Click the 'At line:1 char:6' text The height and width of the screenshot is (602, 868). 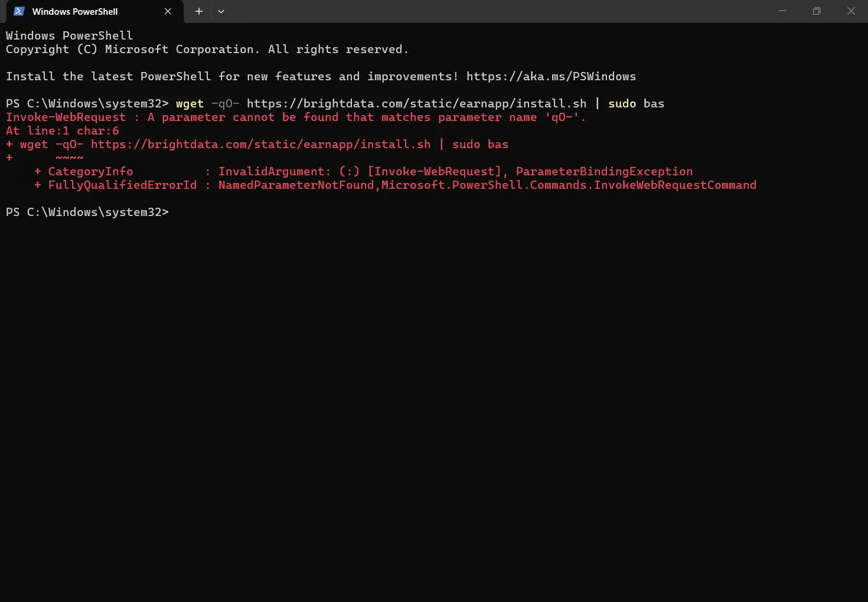62,131
